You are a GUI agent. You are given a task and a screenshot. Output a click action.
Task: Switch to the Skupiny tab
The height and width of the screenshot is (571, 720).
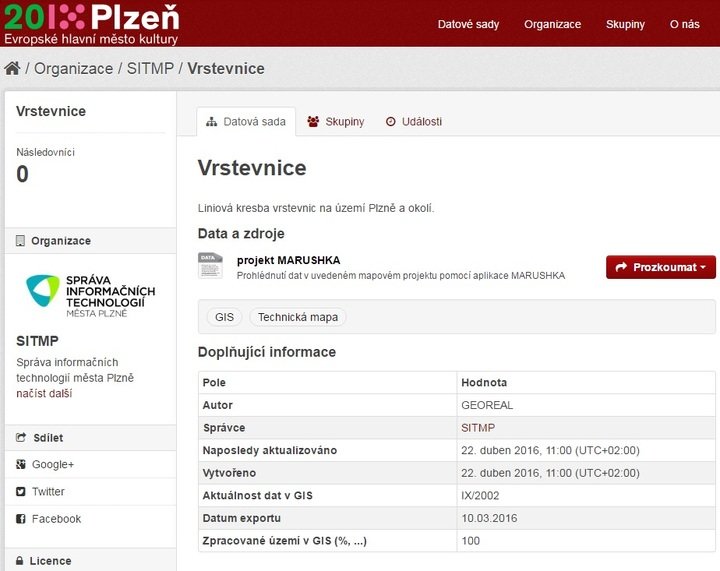[x=335, y=122]
